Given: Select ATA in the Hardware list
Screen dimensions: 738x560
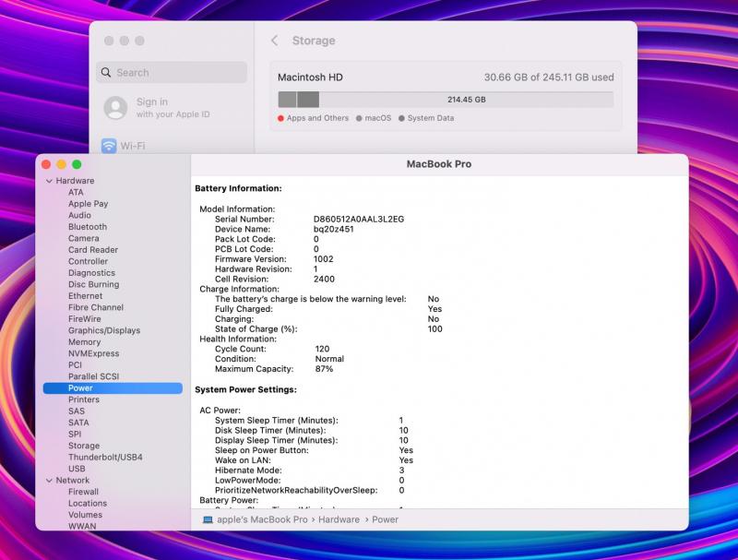Looking at the screenshot, I should coord(76,192).
